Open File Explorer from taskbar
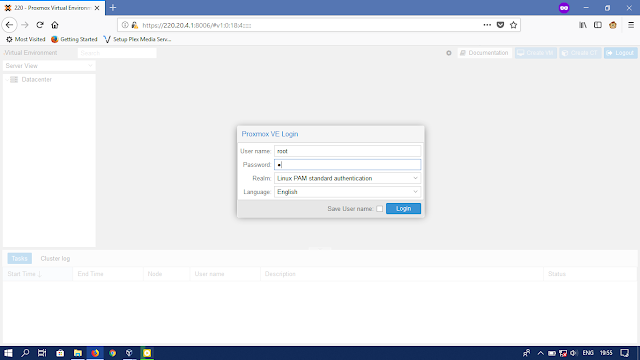640x360 pixels. 78,353
